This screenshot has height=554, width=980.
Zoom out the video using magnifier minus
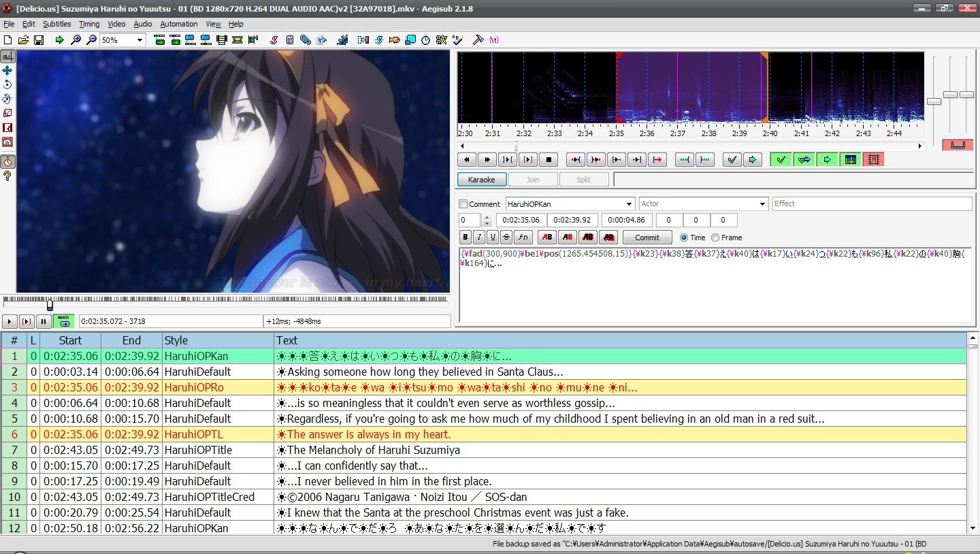[x=91, y=40]
